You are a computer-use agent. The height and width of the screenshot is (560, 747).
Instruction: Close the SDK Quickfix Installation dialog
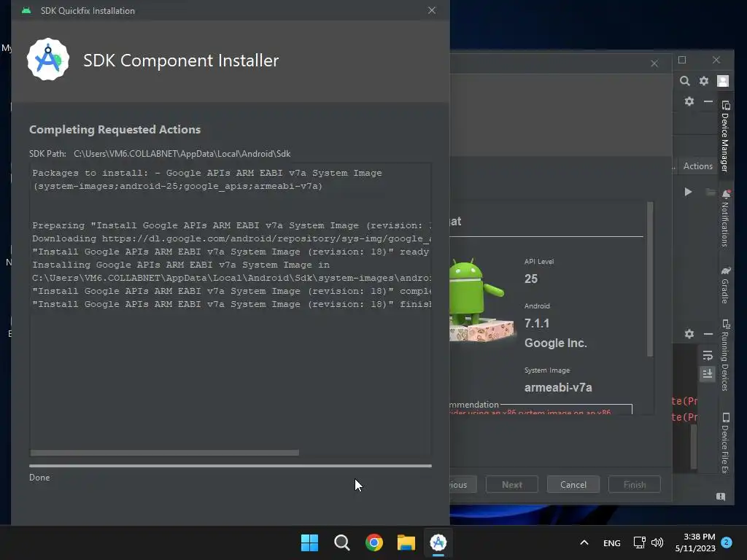pos(432,10)
